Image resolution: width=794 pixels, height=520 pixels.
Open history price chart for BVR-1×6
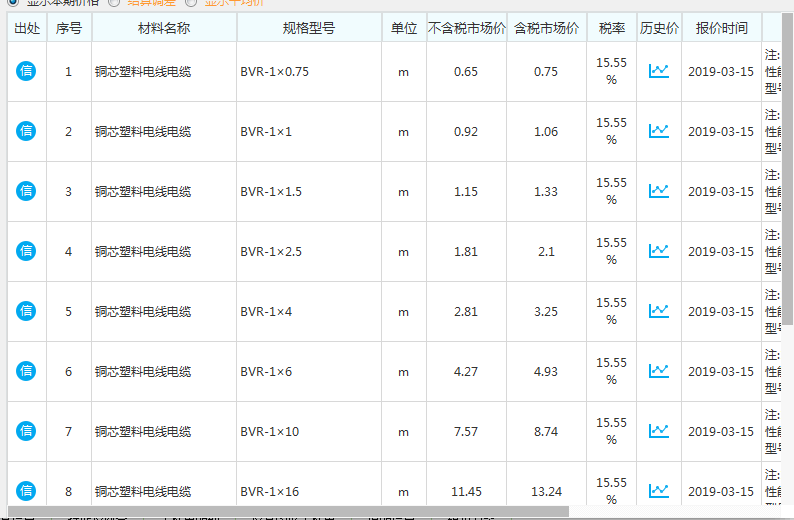[x=659, y=371]
